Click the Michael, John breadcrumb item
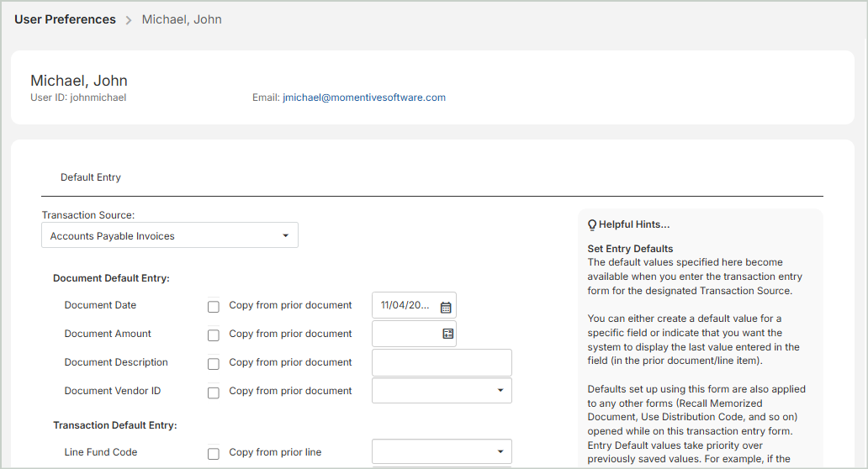868x469 pixels. (x=182, y=19)
